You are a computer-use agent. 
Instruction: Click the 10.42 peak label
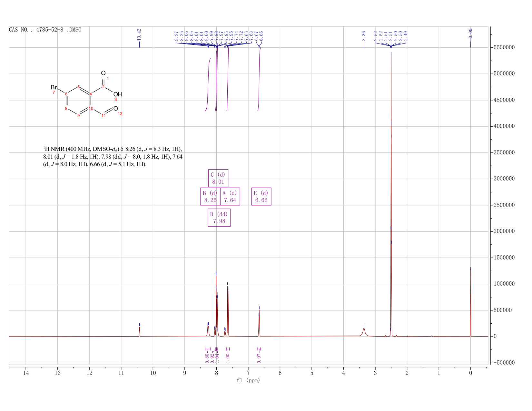(139, 35)
